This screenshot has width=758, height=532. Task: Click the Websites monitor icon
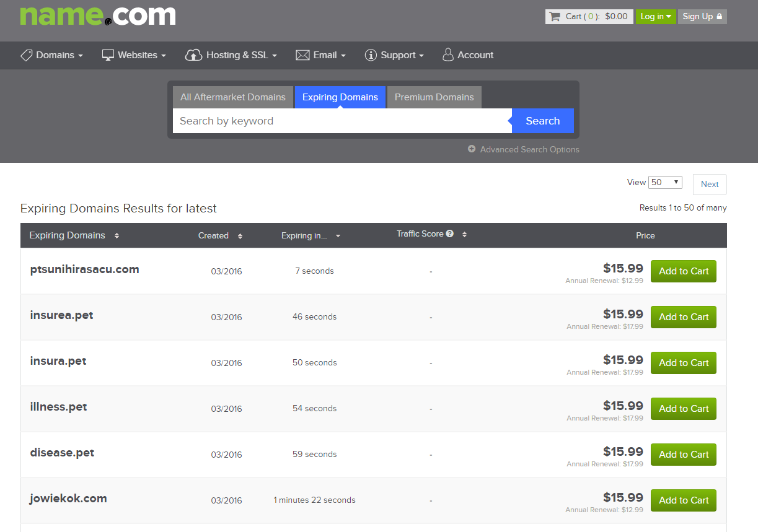click(x=108, y=55)
